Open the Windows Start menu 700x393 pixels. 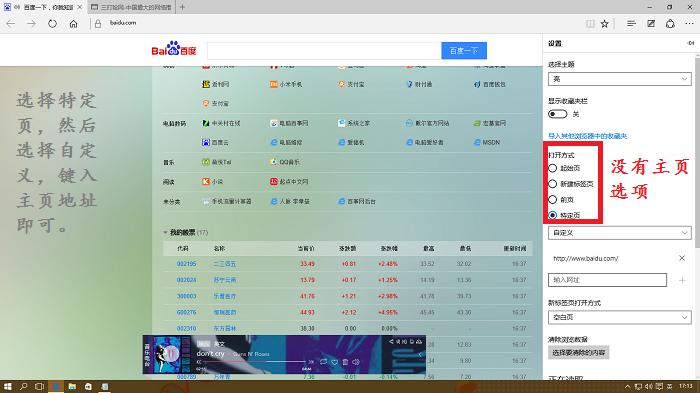(7, 386)
